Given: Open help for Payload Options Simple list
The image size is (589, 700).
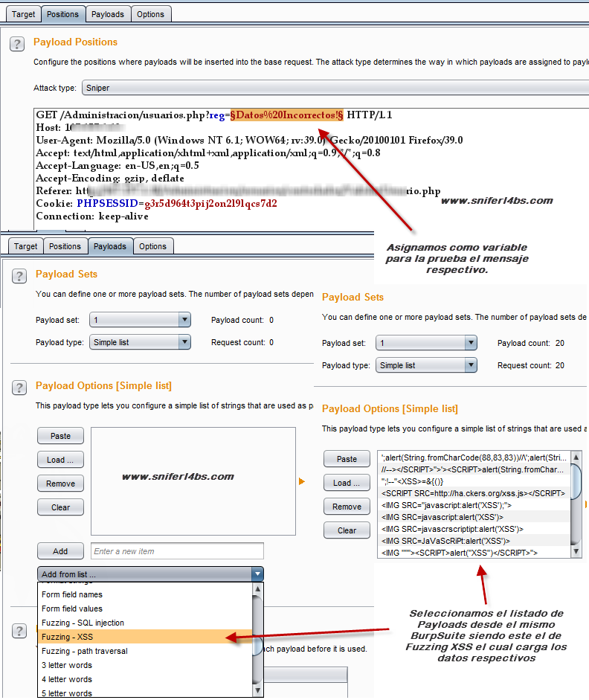Looking at the screenshot, I should 19,388.
